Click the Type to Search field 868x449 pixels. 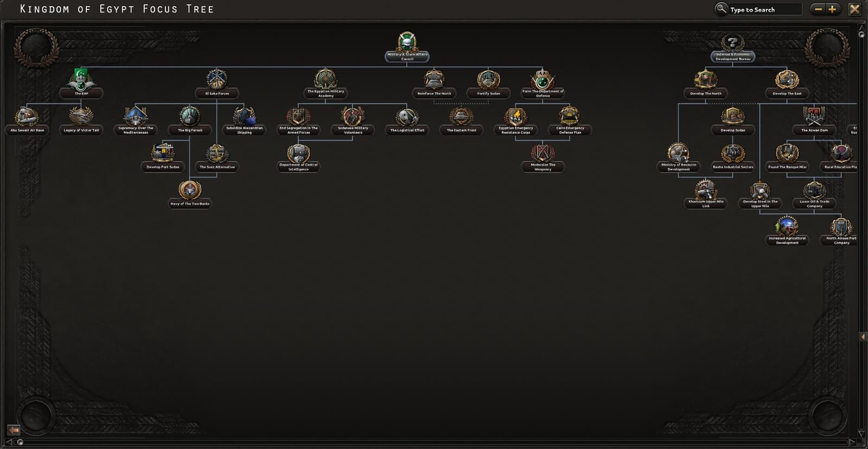pyautogui.click(x=764, y=9)
